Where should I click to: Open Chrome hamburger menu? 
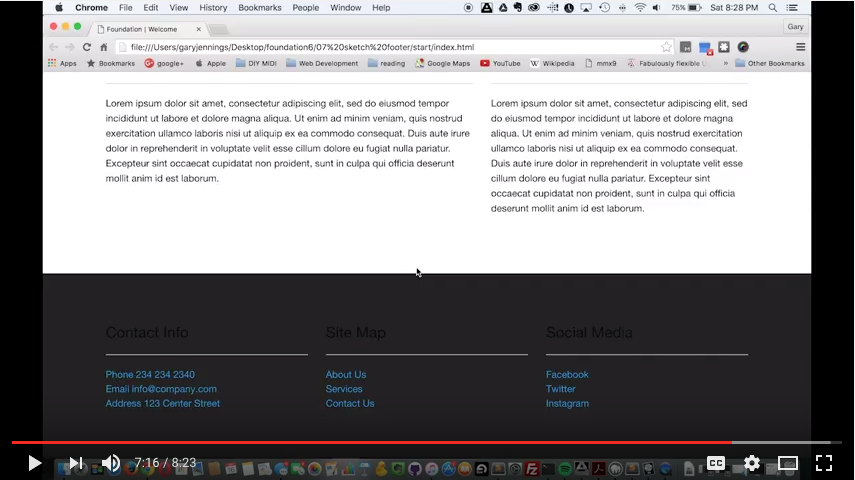tap(800, 47)
